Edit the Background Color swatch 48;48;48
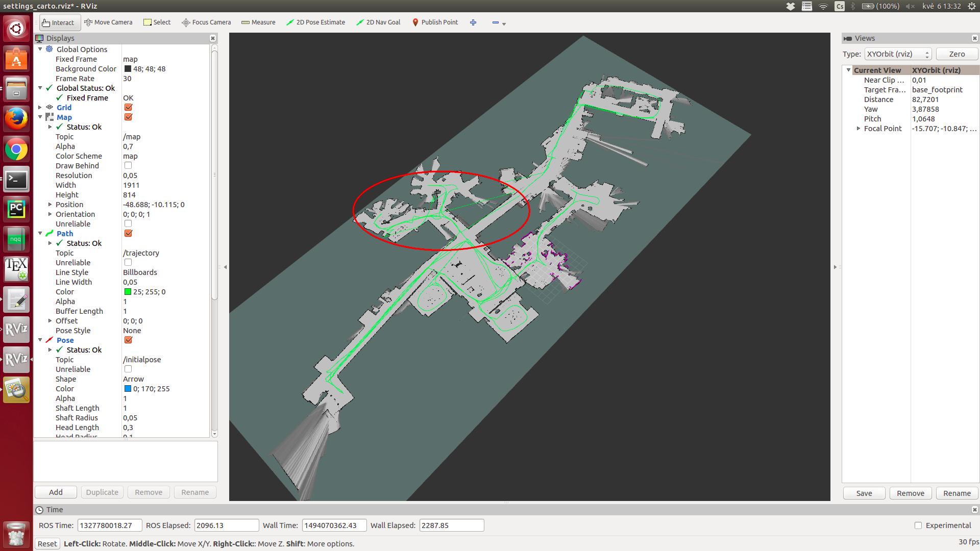This screenshot has height=551, width=980. [x=128, y=69]
